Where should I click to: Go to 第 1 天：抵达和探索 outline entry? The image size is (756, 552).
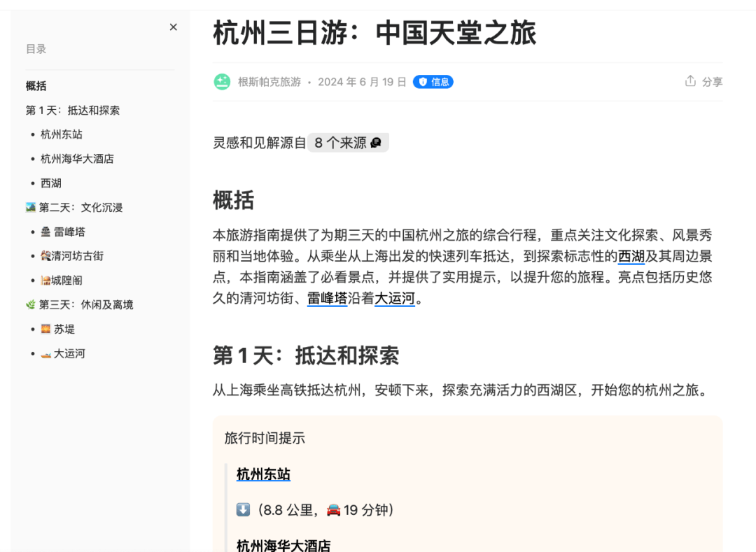point(73,111)
